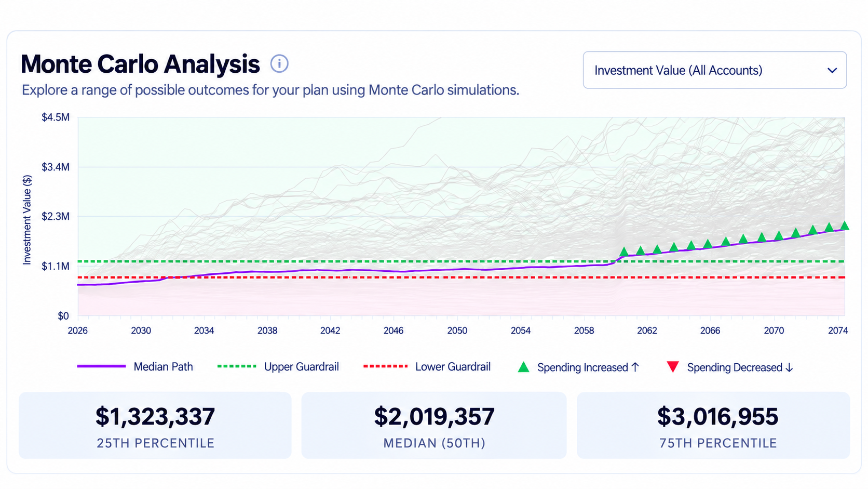The height and width of the screenshot is (489, 868).
Task: Click the red triangle icon in the legend
Action: coord(673,367)
